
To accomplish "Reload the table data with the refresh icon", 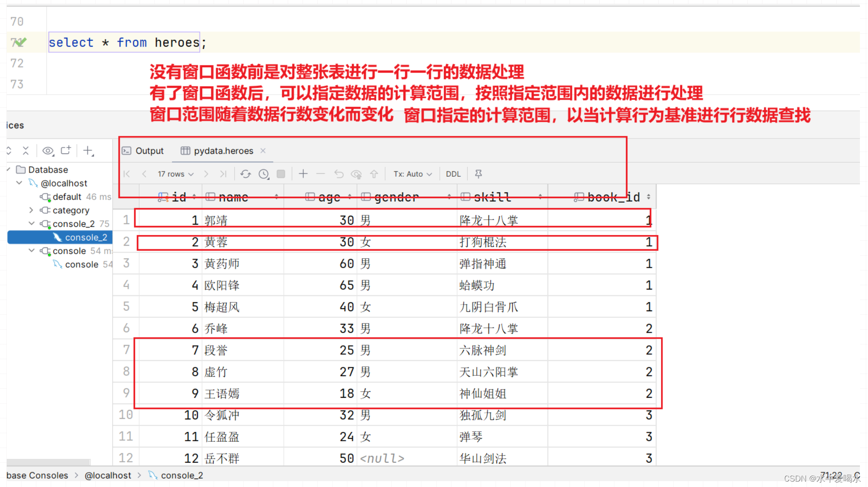I will click(245, 174).
